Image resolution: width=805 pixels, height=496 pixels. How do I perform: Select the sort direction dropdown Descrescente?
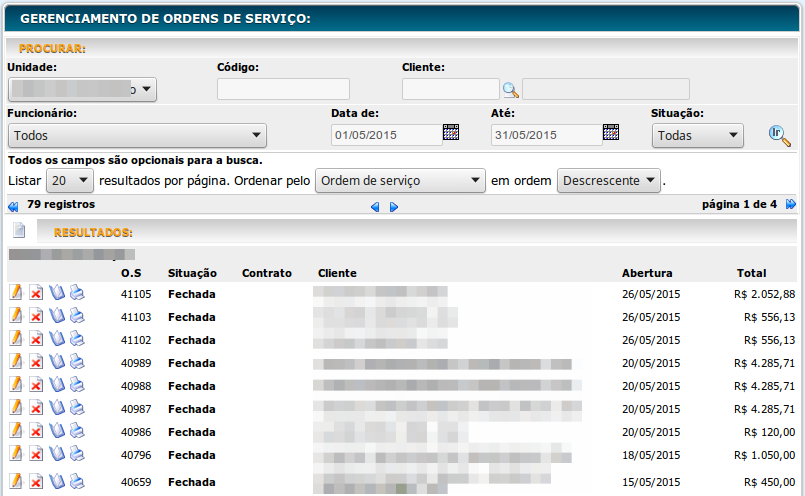pyautogui.click(x=610, y=181)
